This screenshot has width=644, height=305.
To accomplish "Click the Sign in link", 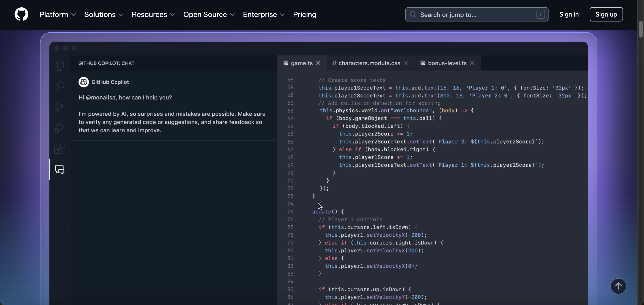I will click(x=569, y=15).
